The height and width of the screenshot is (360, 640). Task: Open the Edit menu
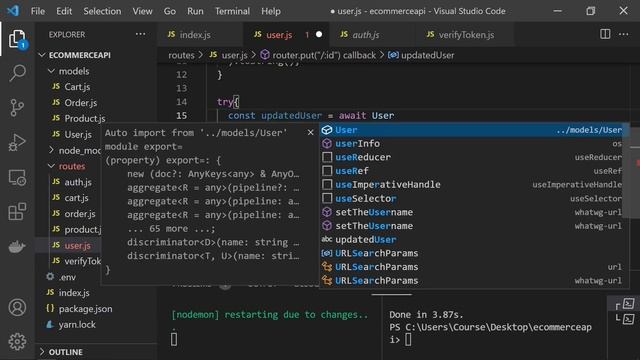pos(64,11)
